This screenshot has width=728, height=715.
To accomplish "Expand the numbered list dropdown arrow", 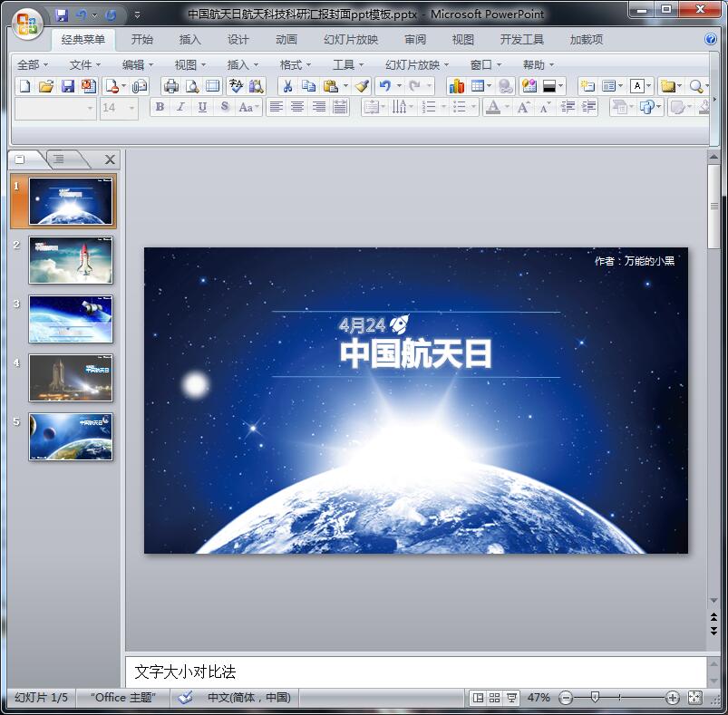I will (x=443, y=108).
